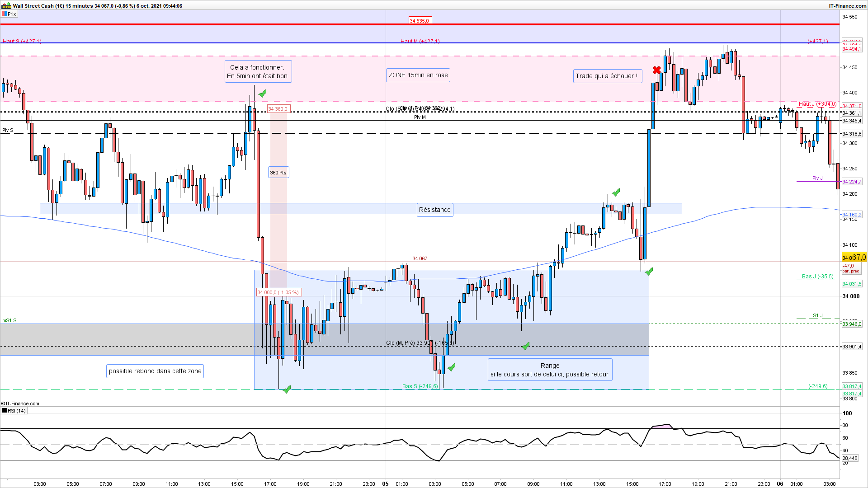The width and height of the screenshot is (868, 488).
Task: Click the DEMO candlestick icon in title bar
Action: [x=6, y=6]
